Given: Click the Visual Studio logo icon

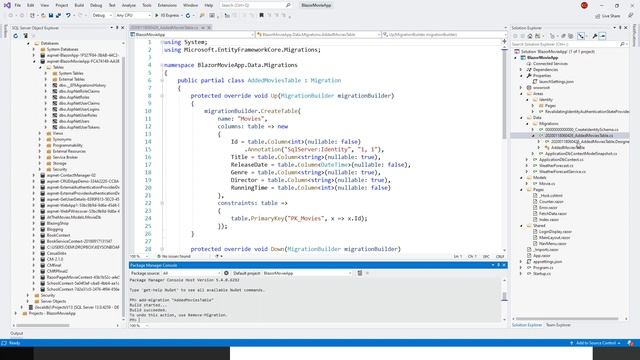Looking at the screenshot, I should (x=7, y=5).
